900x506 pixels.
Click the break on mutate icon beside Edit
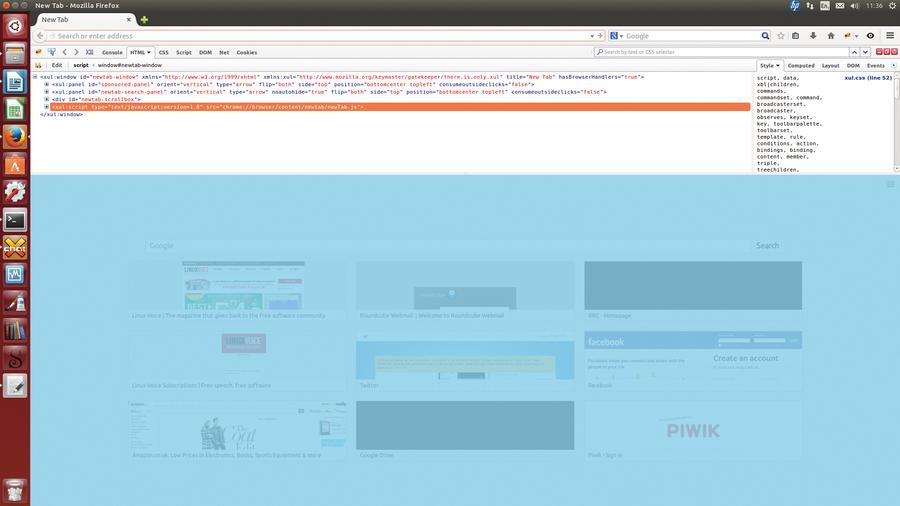tap(38, 65)
